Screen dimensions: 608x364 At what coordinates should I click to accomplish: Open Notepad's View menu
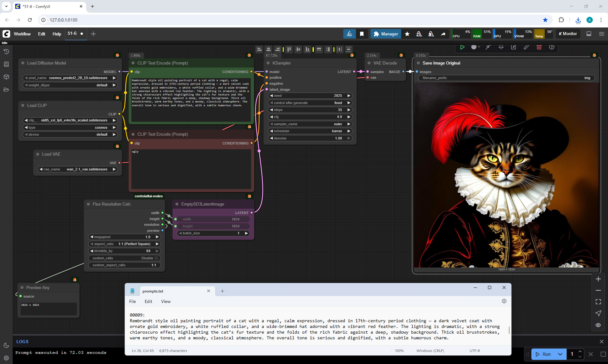point(166,301)
